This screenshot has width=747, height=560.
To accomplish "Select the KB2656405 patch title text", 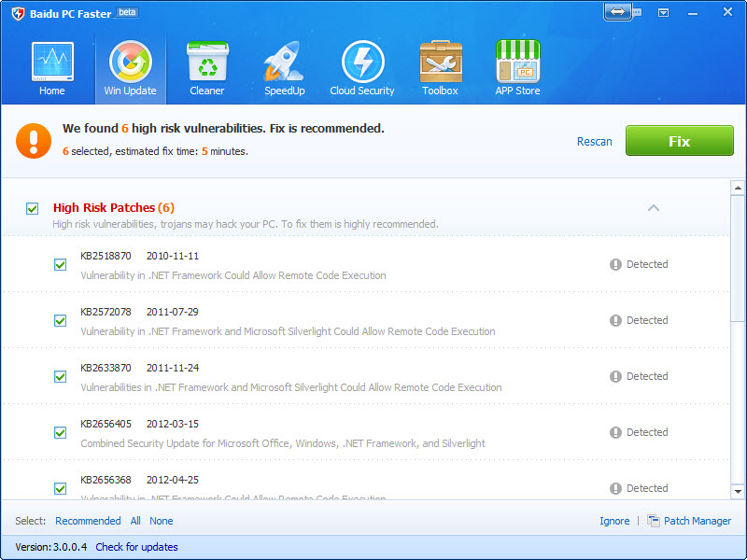I will tap(106, 424).
